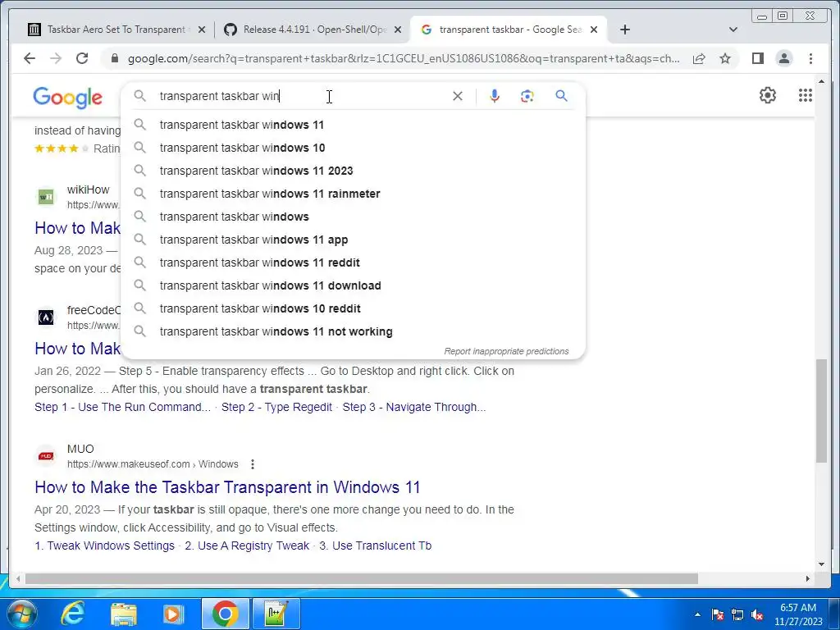
Task: Choose suggestion windows 11 rainmeter
Action: (x=354, y=194)
